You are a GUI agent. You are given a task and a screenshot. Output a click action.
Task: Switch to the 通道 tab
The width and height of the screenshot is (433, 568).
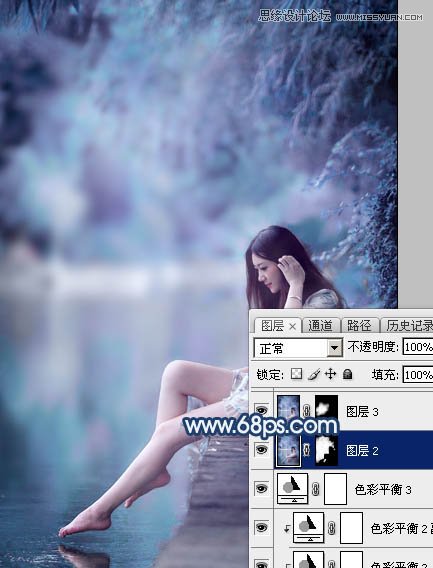click(x=320, y=326)
